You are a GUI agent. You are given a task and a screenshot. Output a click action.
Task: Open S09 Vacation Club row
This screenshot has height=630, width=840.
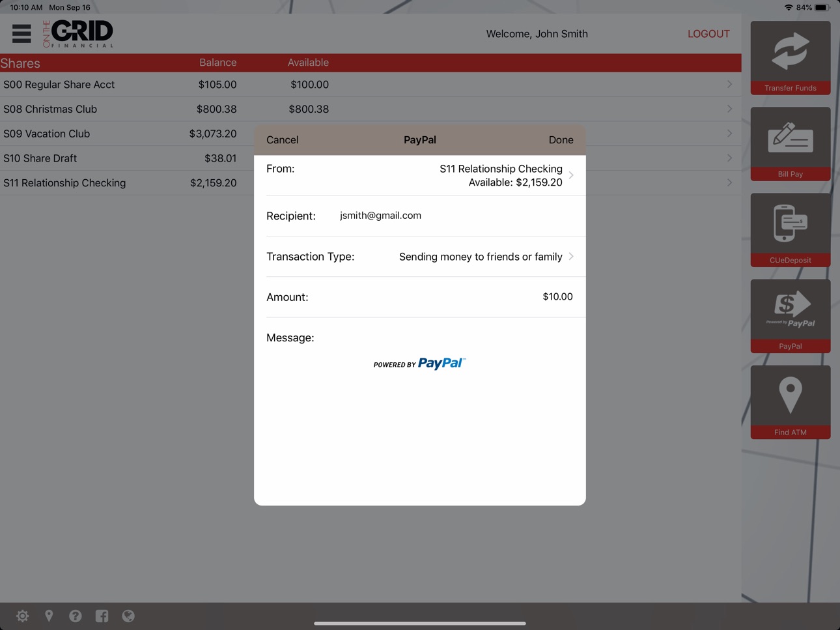(127, 134)
